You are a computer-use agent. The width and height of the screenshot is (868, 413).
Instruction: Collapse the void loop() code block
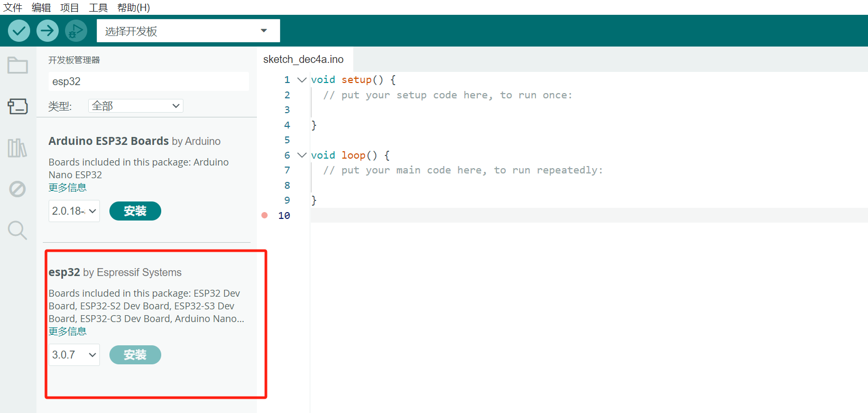point(302,155)
